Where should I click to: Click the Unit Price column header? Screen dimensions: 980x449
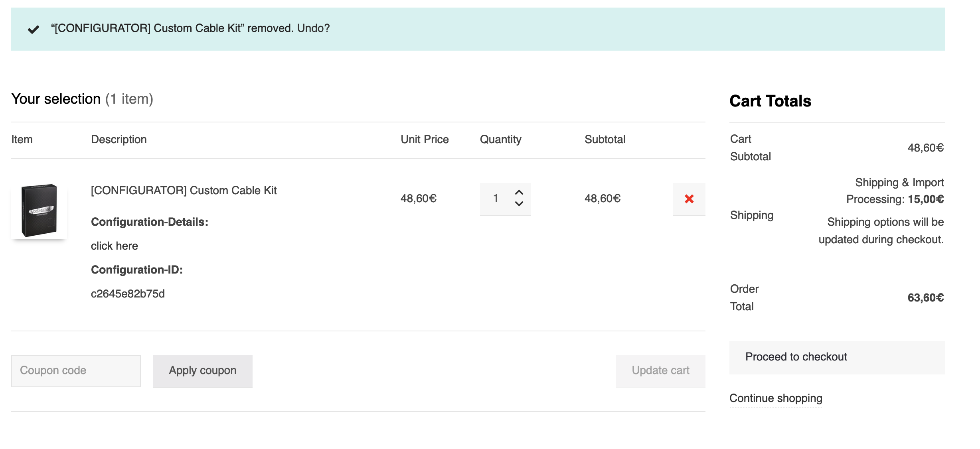424,139
